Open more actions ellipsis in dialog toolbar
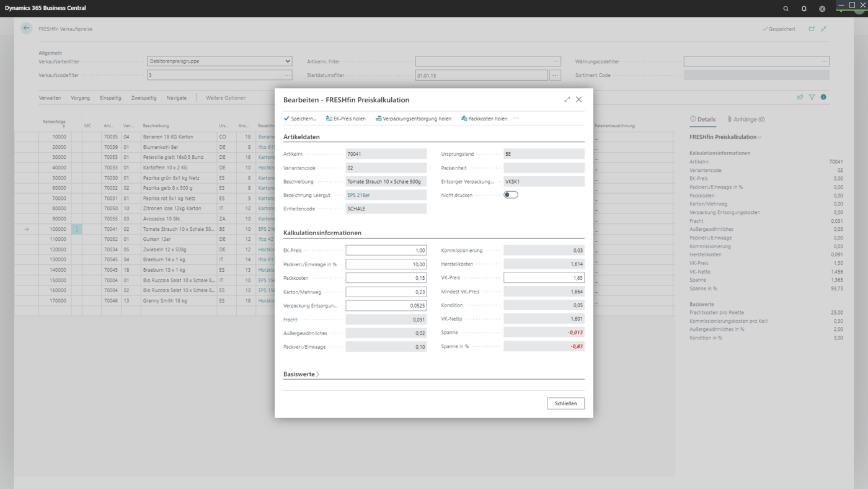Screen dimensions: 868x489 [516, 118]
